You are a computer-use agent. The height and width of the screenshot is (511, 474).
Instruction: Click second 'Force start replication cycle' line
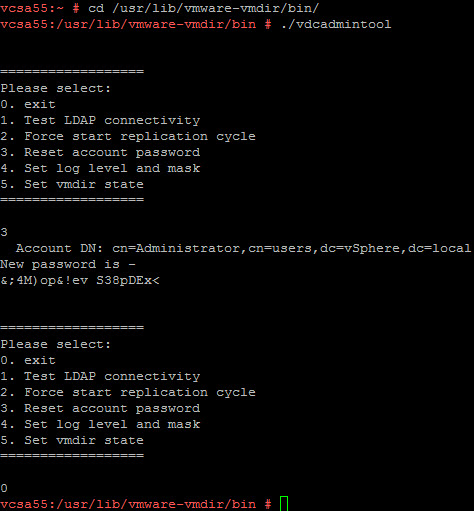(128, 392)
